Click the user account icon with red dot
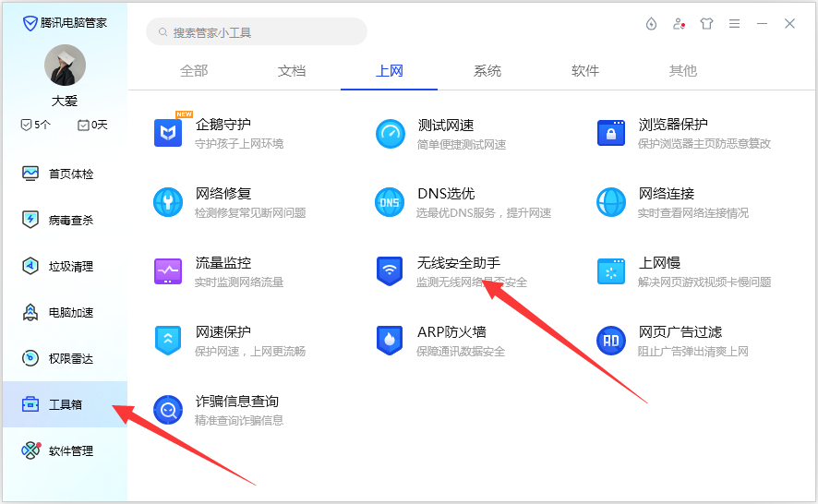818x504 pixels. pyautogui.click(x=679, y=23)
